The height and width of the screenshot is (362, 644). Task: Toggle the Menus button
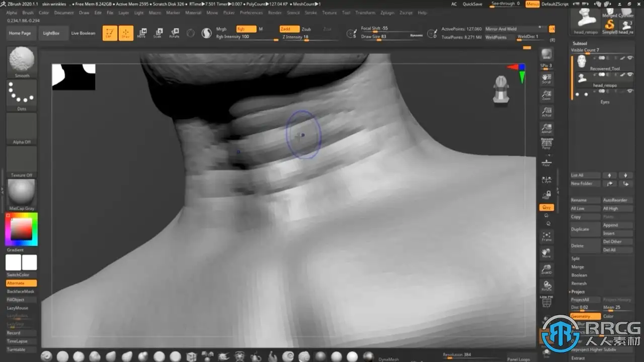pos(532,4)
